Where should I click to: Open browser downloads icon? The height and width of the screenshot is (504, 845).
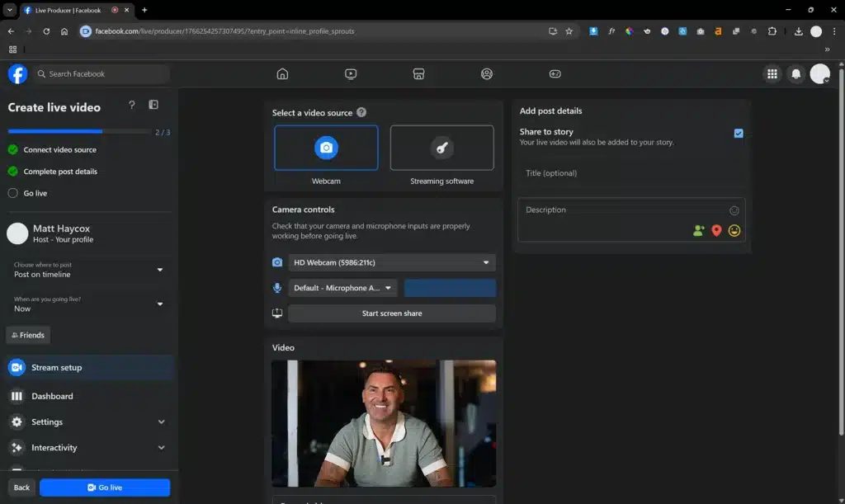(798, 31)
